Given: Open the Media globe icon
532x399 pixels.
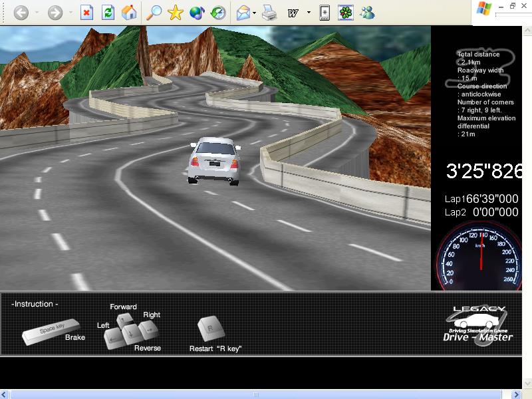Looking at the screenshot, I should tap(196, 13).
